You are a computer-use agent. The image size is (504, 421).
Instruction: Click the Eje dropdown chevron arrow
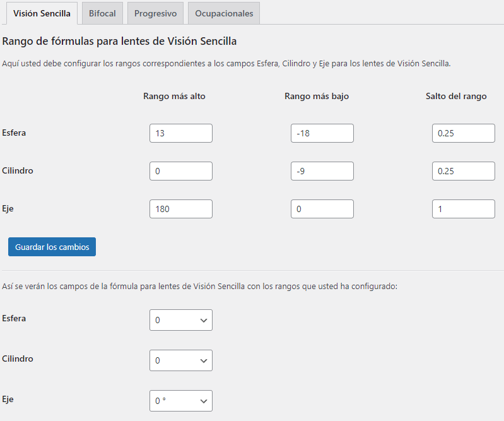coord(203,401)
